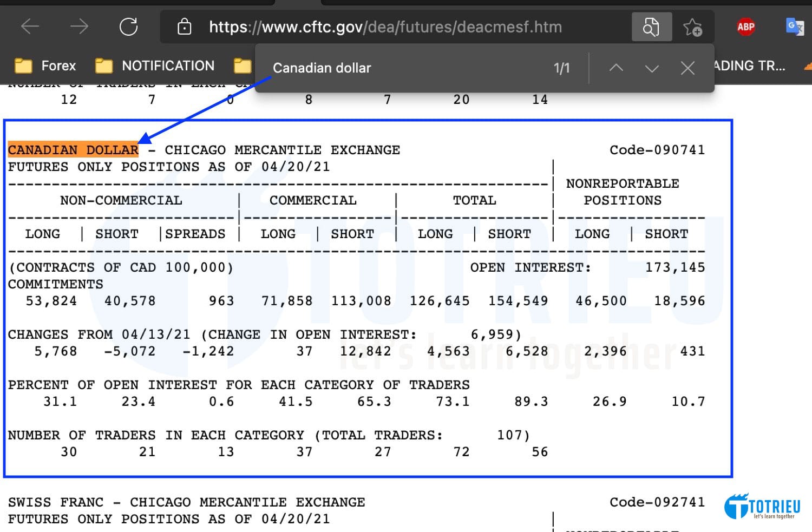The image size is (812, 532).
Task: Click the find box containing "Canadian dollar"
Action: (x=401, y=68)
